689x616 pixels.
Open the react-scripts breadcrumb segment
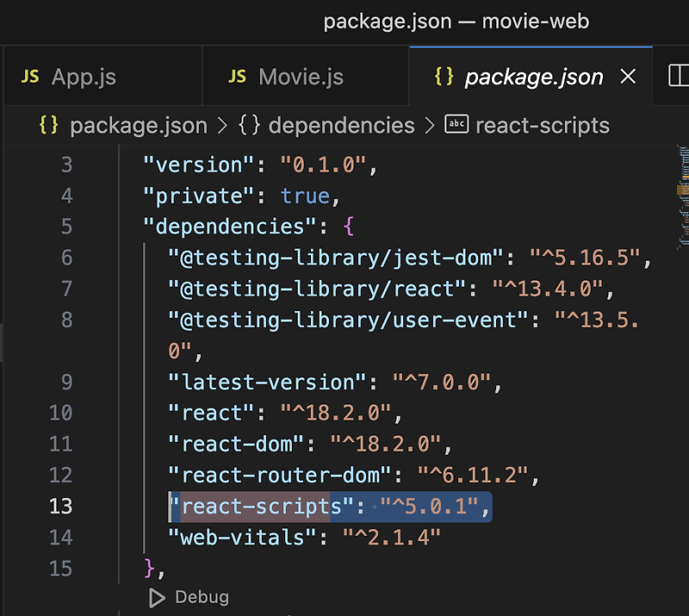(543, 126)
